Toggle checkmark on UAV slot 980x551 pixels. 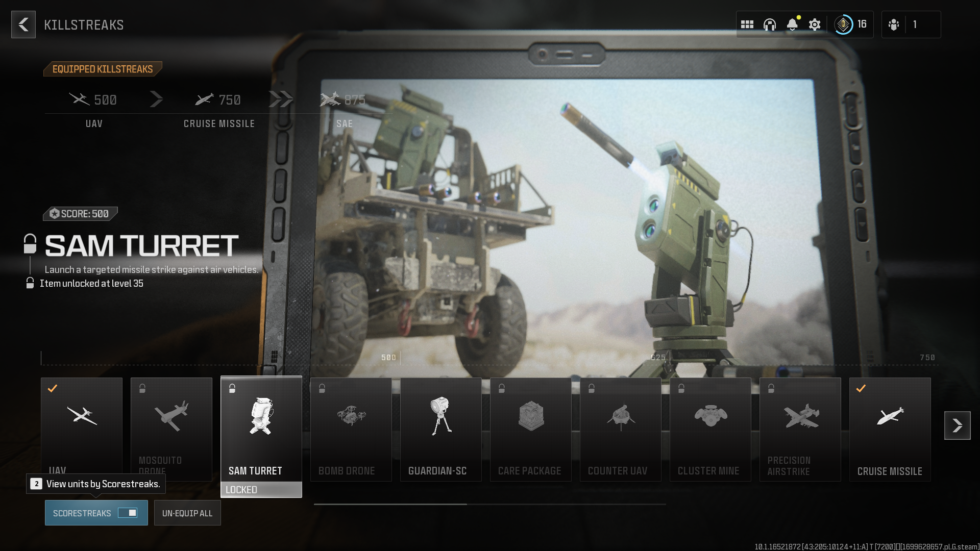tap(52, 388)
